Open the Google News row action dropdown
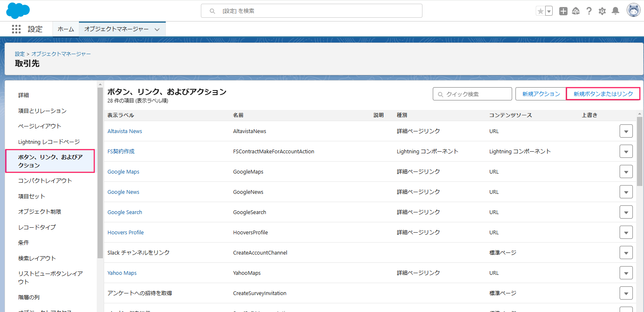The height and width of the screenshot is (312, 644). click(x=626, y=192)
